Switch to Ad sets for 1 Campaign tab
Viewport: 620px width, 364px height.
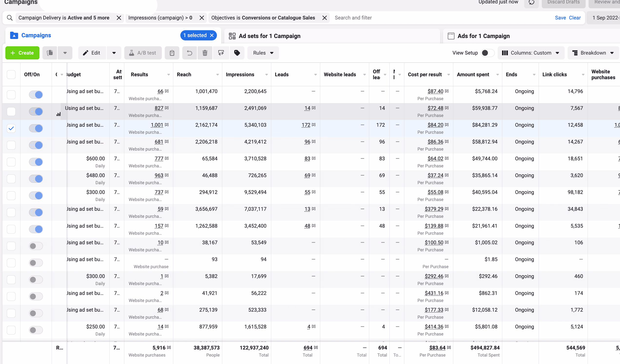(x=269, y=36)
